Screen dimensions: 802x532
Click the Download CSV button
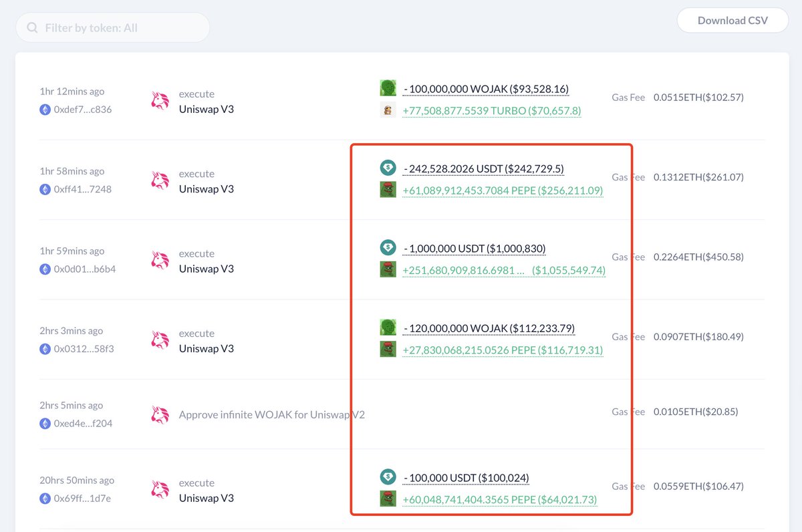[732, 20]
